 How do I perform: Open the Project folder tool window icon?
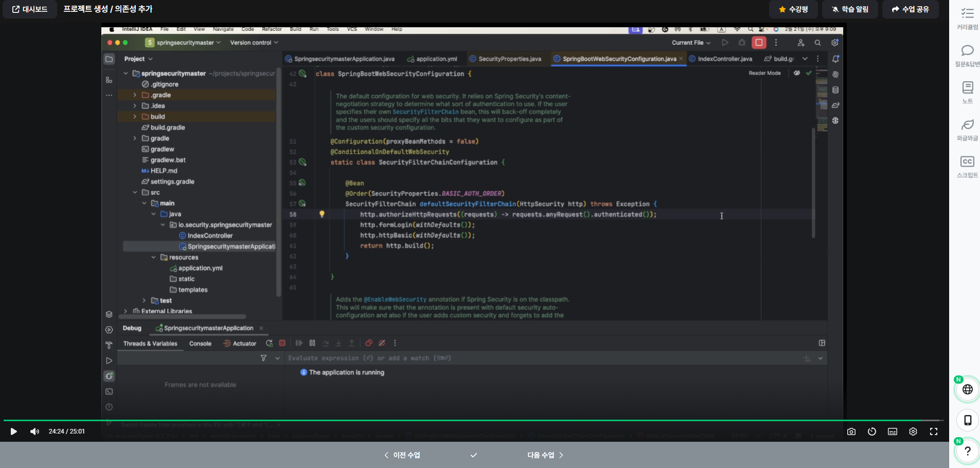(x=109, y=59)
